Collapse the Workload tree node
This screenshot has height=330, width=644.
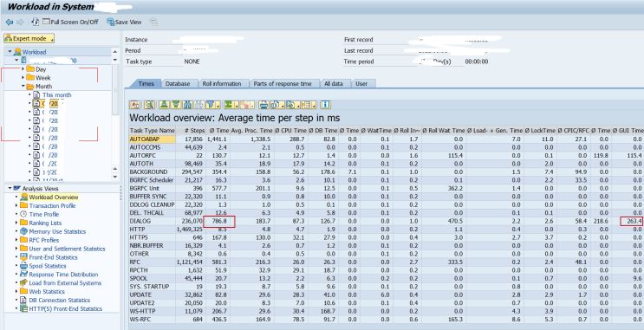click(x=10, y=52)
